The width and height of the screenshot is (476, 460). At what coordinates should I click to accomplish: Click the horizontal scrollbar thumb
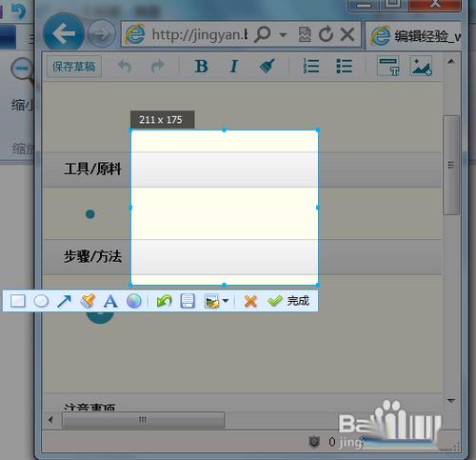pos(143,420)
